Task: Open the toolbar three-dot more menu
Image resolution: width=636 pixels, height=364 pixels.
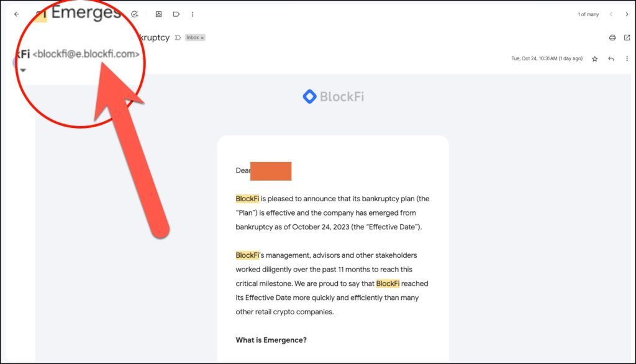Action: [193, 14]
